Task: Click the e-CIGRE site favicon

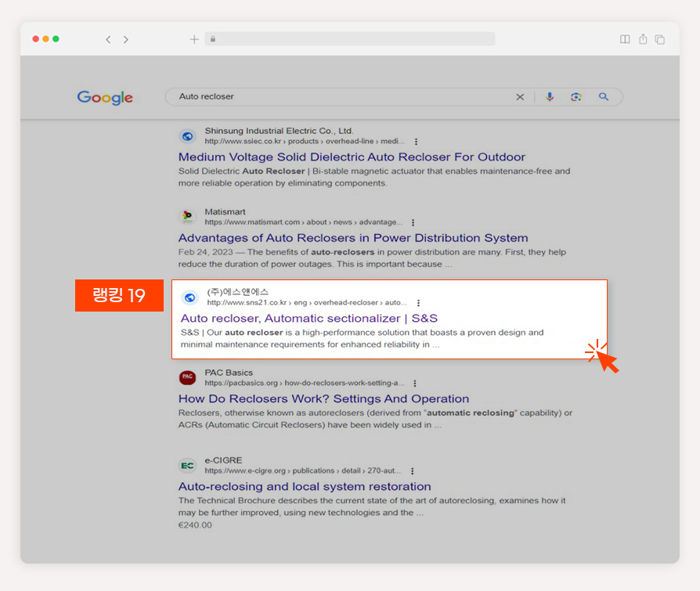Action: [187, 466]
